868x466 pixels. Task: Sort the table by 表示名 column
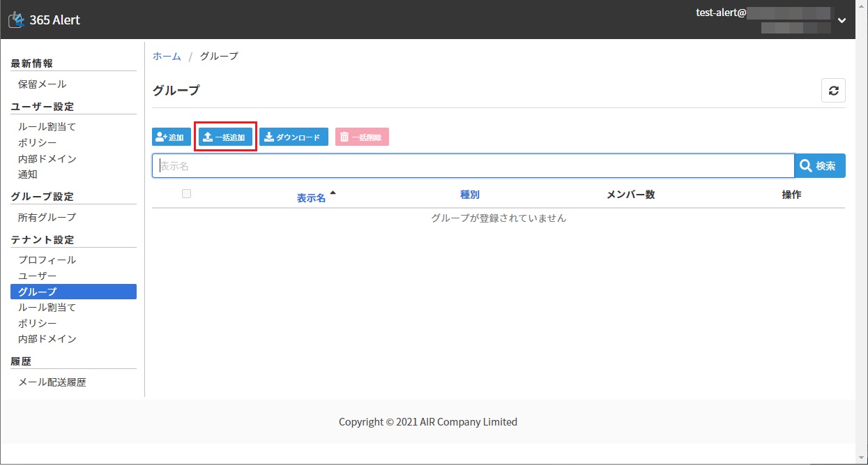(311, 198)
